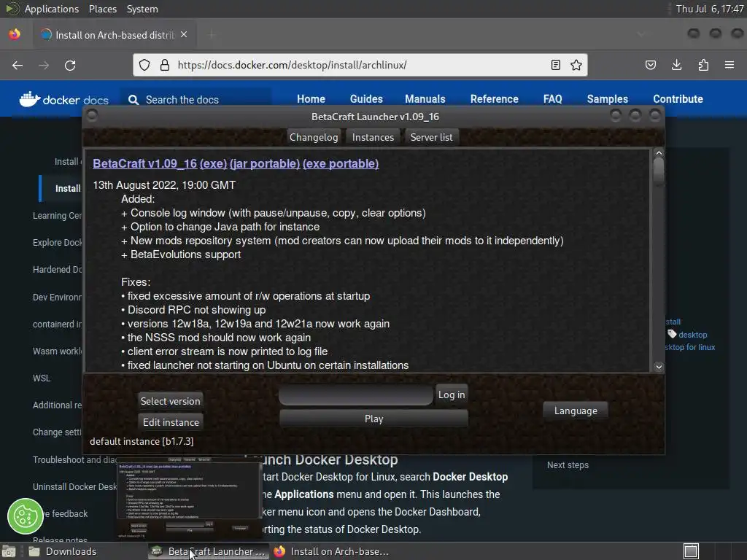
Task: Open the Language button
Action: [x=576, y=411]
